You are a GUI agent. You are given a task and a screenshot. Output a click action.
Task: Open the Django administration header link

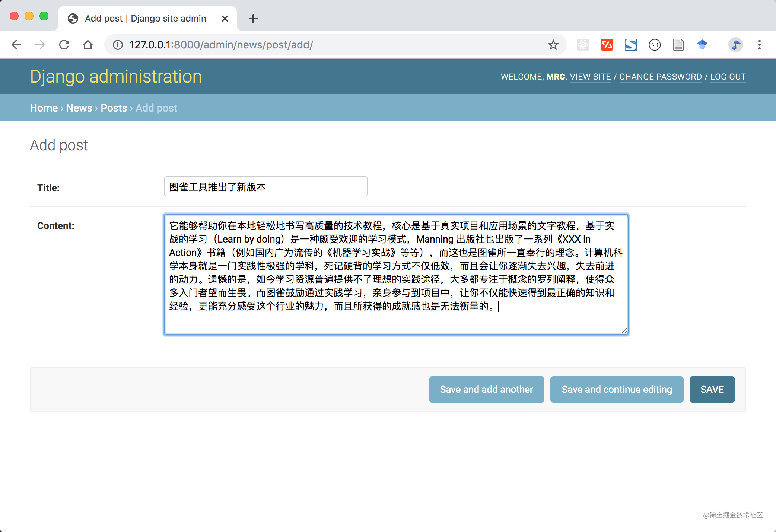click(116, 77)
